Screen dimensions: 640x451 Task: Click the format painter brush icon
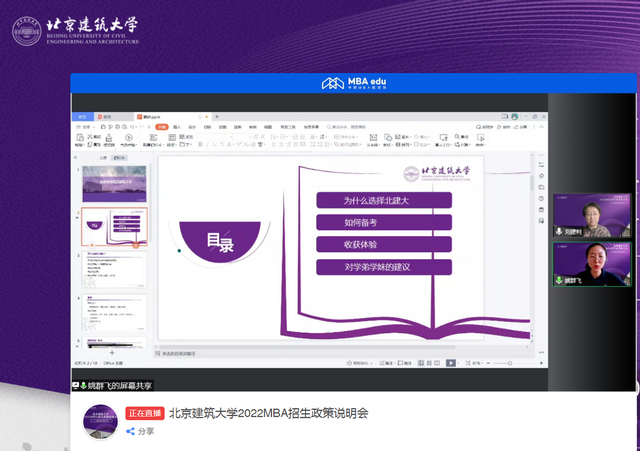(x=109, y=138)
